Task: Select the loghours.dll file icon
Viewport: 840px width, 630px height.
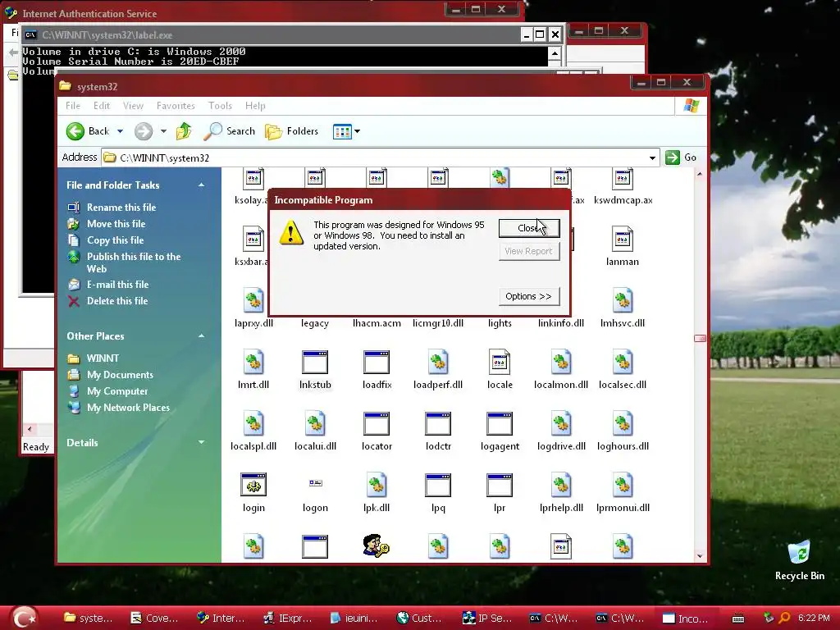Action: point(623,424)
